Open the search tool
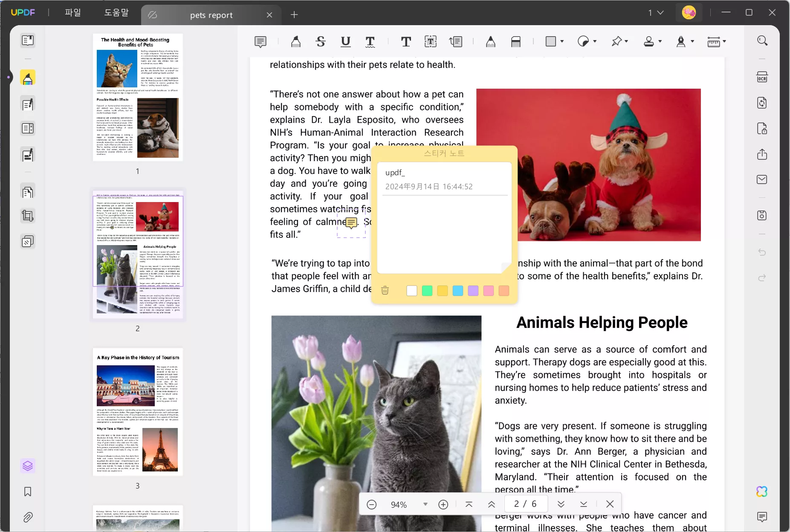 point(762,40)
